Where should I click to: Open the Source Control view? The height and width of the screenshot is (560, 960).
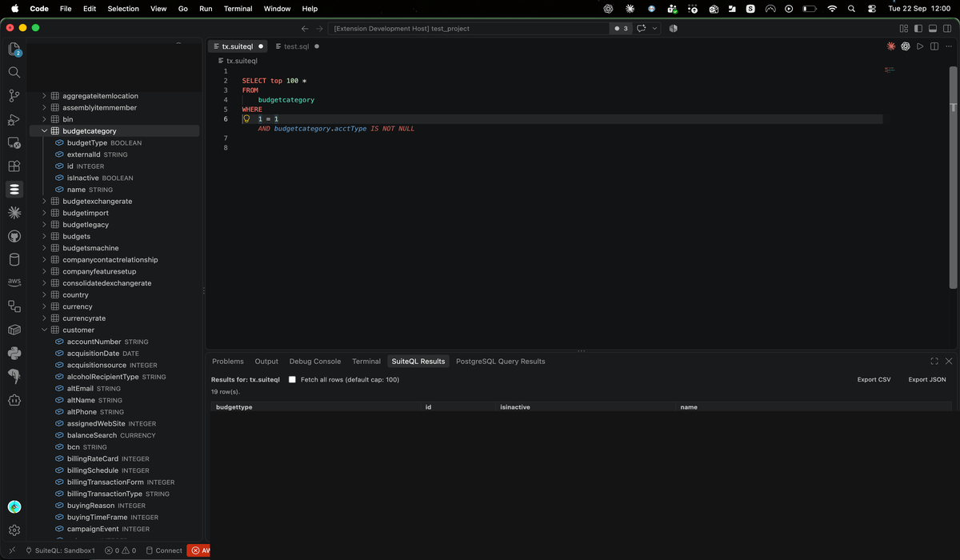(x=14, y=96)
